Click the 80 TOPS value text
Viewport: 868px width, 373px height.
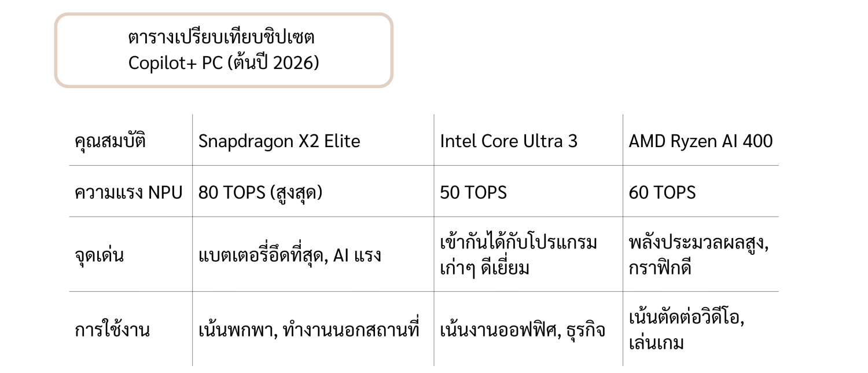click(232, 192)
